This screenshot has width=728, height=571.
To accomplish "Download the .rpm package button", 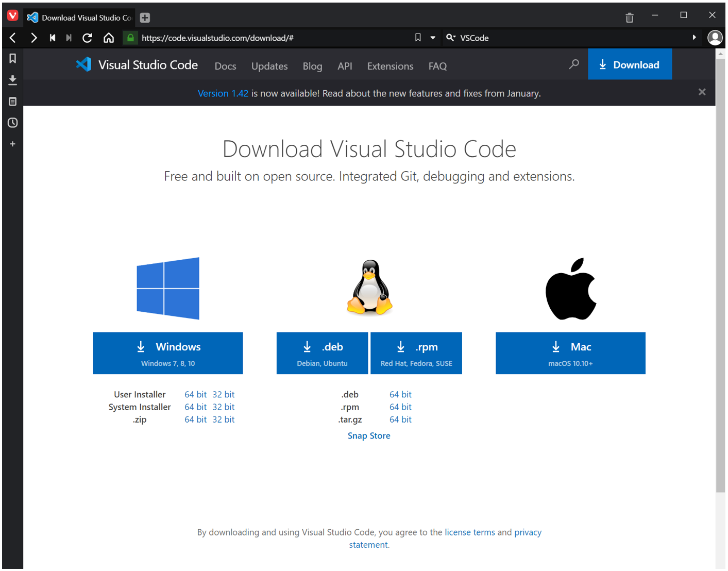I will (416, 353).
